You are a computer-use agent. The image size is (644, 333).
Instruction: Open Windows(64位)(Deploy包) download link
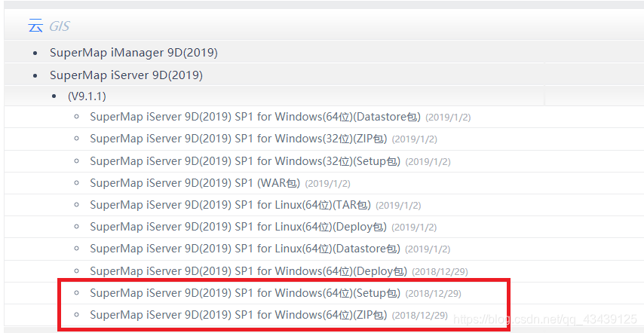click(249, 271)
